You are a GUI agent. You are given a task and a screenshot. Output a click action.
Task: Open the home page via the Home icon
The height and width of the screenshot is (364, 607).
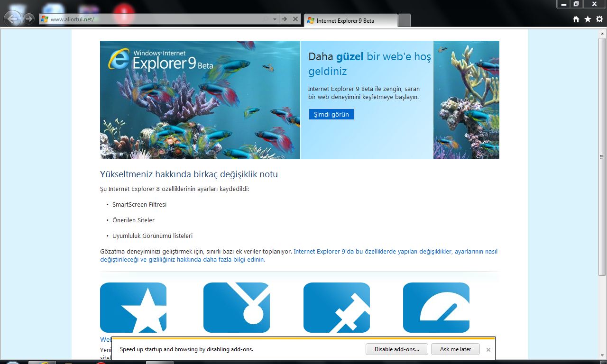pos(576,19)
